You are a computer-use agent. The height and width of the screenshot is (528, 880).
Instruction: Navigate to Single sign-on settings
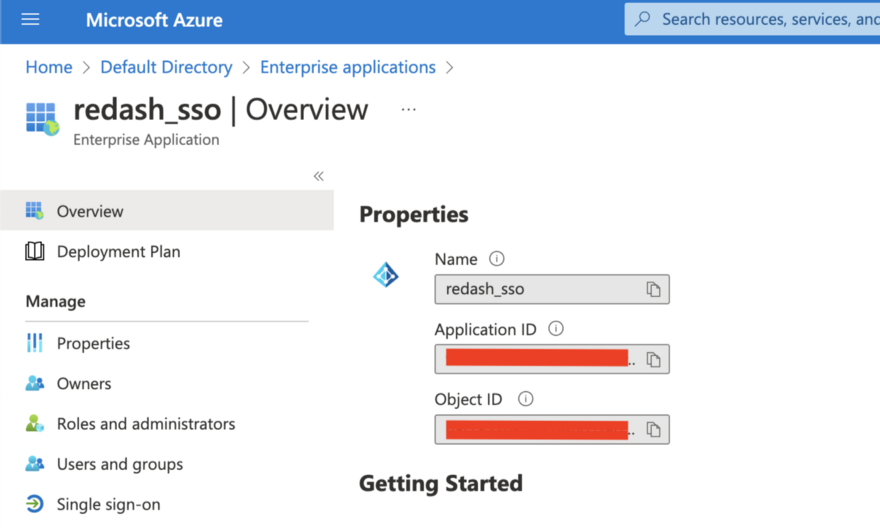click(x=108, y=505)
